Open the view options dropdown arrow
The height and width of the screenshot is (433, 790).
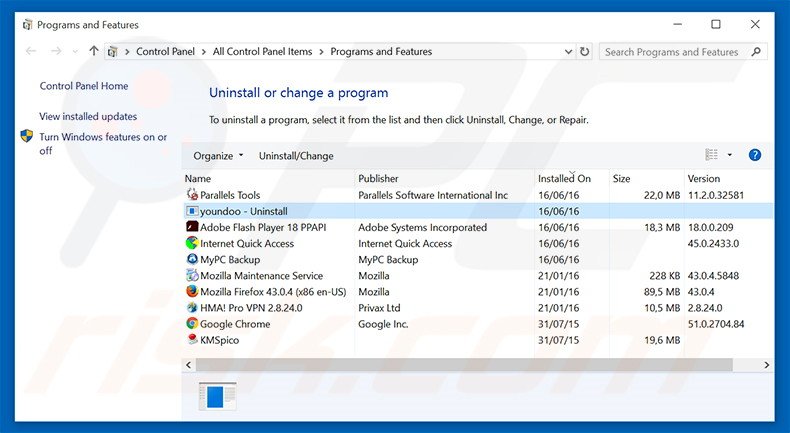pyautogui.click(x=730, y=155)
